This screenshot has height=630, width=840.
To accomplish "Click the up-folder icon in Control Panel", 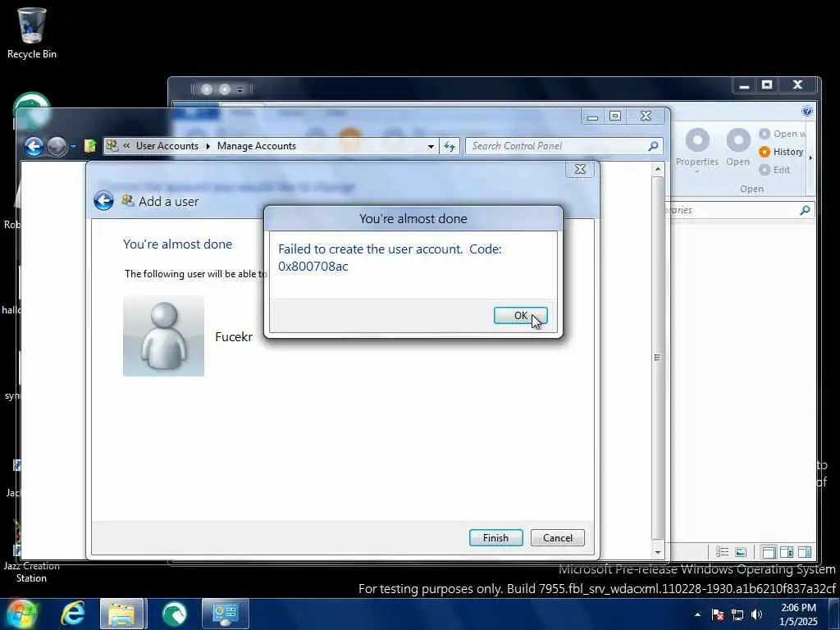I will (90, 146).
